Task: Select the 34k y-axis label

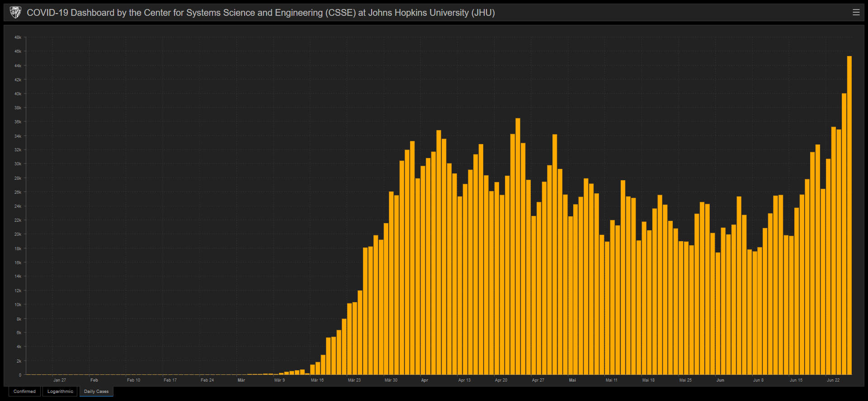Action: [x=18, y=136]
